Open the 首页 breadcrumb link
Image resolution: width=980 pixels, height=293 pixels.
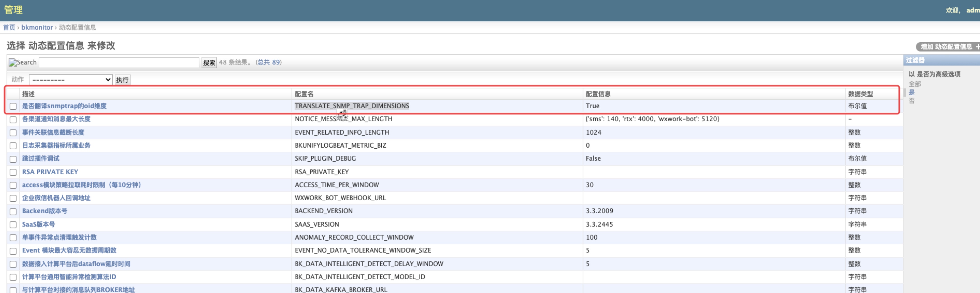9,27
